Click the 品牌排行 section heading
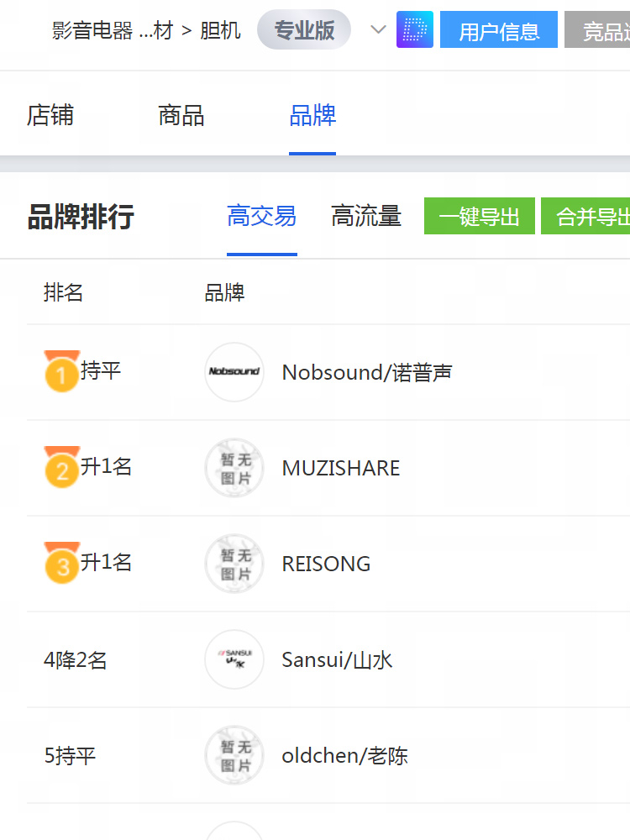 click(x=81, y=217)
